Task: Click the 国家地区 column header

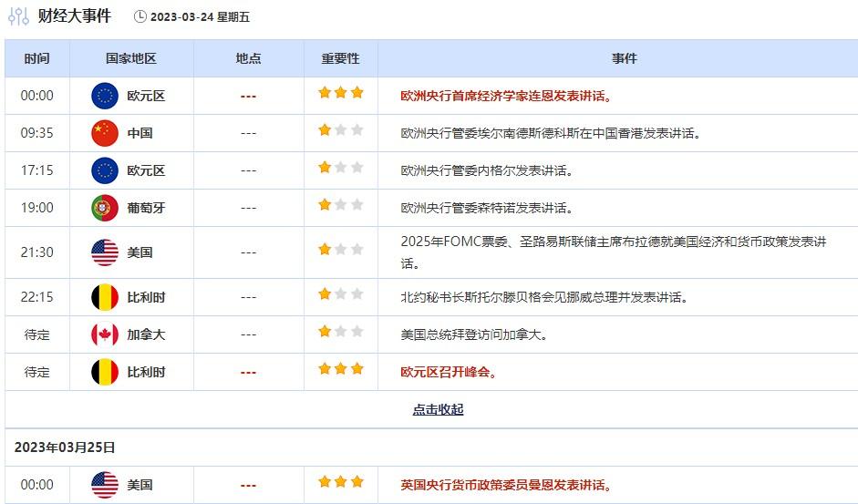Action: (131, 58)
